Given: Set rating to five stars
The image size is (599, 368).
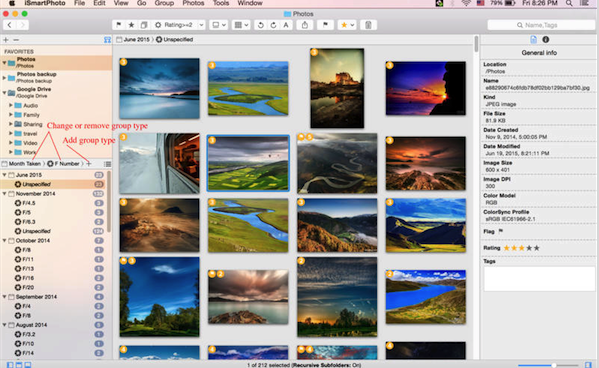Looking at the screenshot, I should 537,248.
